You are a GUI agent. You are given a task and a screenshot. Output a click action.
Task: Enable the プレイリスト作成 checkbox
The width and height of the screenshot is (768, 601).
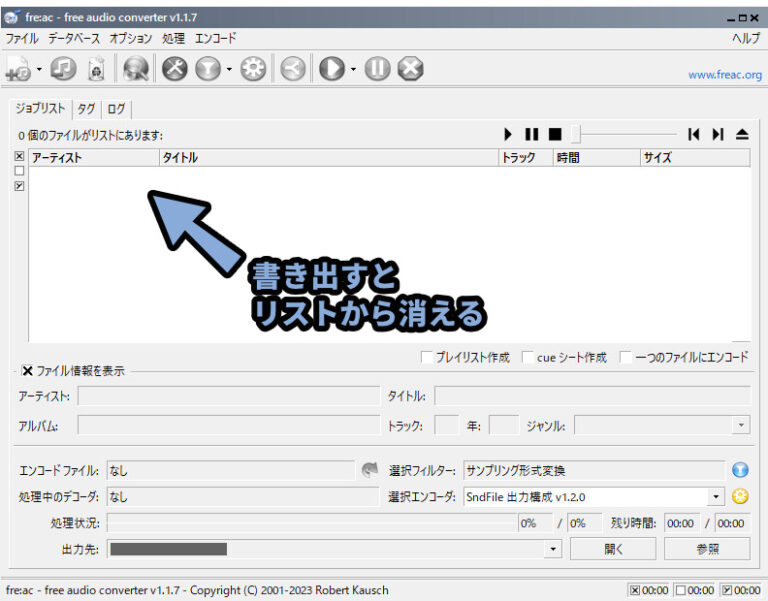point(427,357)
